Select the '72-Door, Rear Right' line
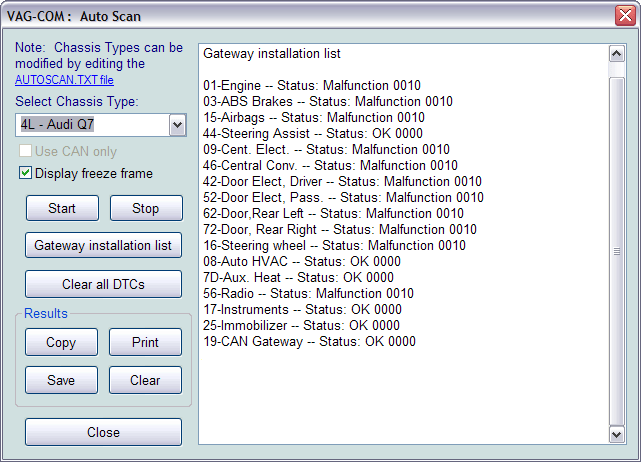 [340, 229]
